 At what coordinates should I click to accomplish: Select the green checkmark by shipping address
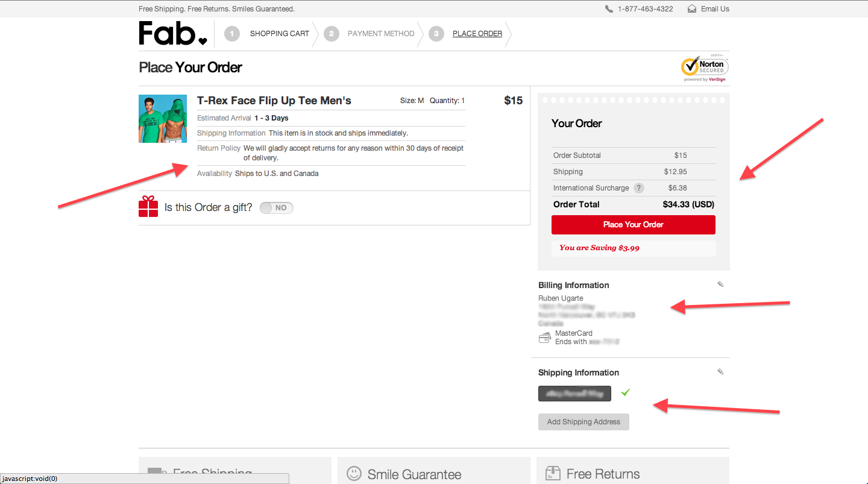626,392
